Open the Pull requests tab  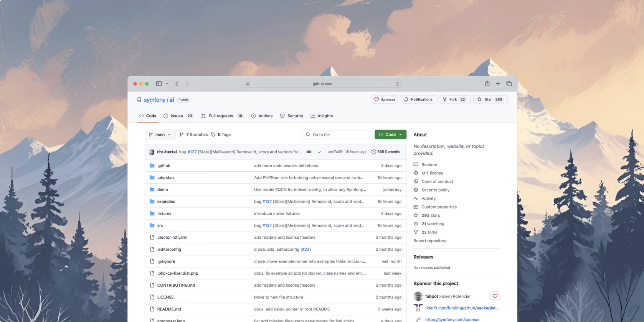pos(222,116)
